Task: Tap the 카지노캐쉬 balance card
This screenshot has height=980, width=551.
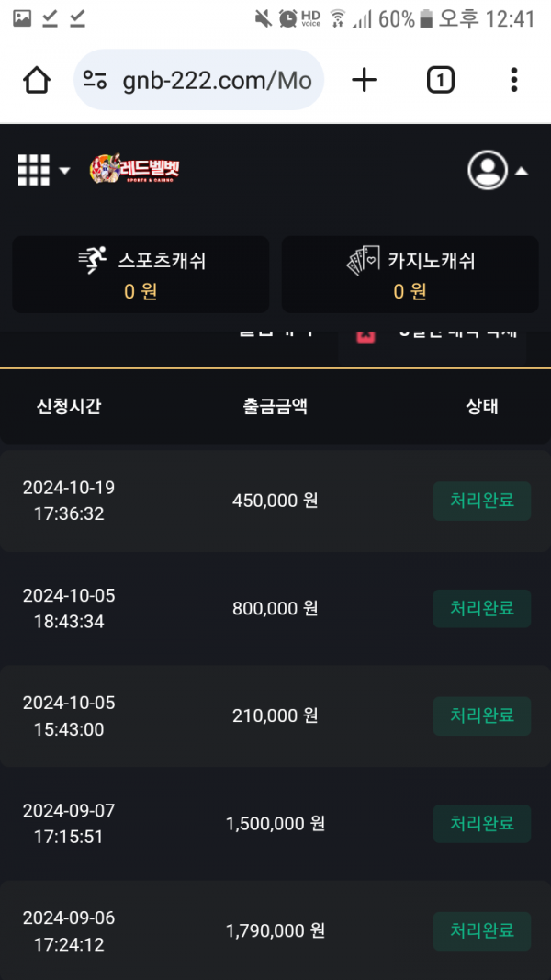Action: (x=410, y=275)
